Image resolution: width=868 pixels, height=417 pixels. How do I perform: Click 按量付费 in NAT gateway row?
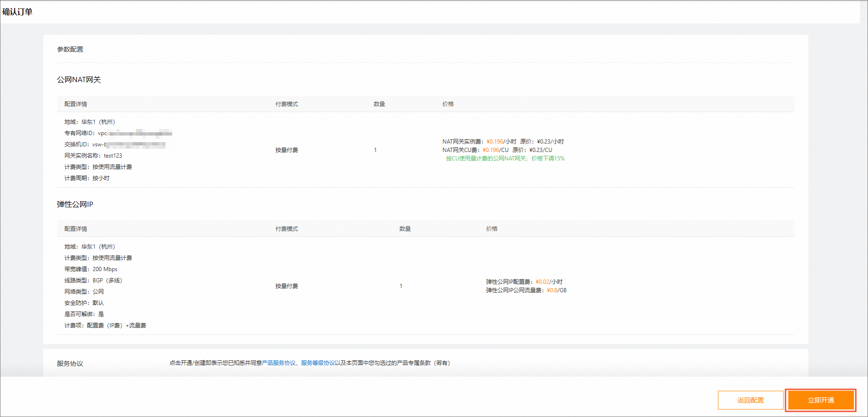[287, 150]
